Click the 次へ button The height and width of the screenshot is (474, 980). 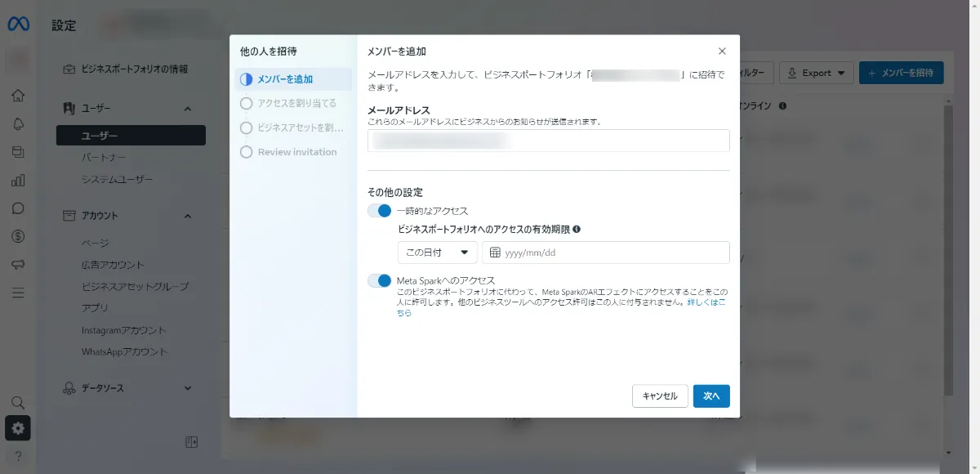710,396
